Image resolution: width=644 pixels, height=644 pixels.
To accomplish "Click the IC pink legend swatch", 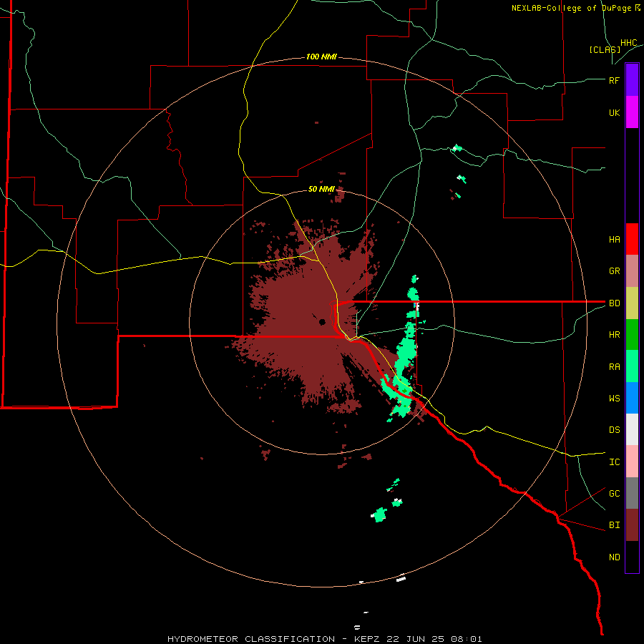I will (x=632, y=462).
